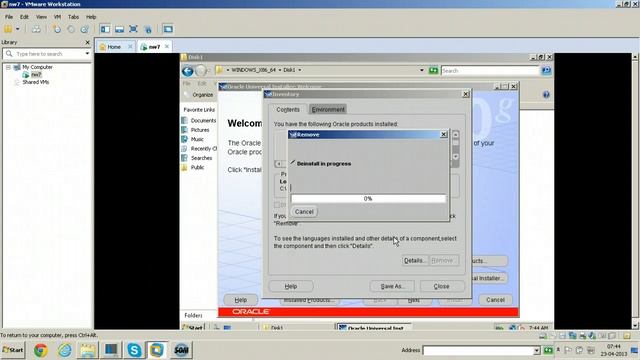The height and width of the screenshot is (360, 640).
Task: Open the Organize menu in Explorer
Action: [x=202, y=95]
